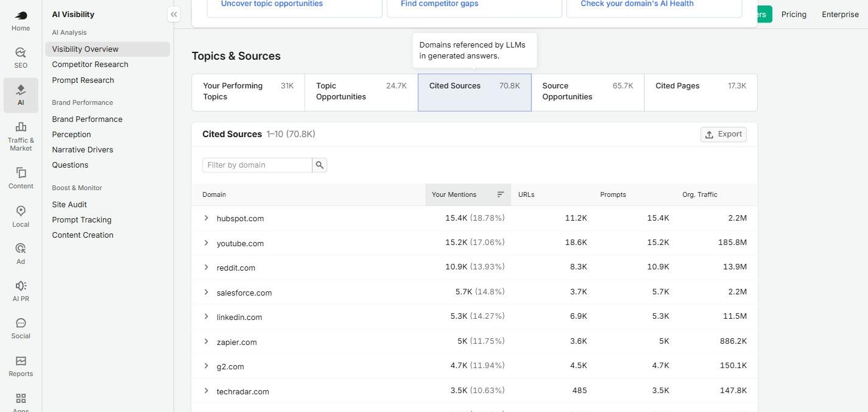Click the techradar.com domain text
This screenshot has width=868, height=412.
click(242, 391)
